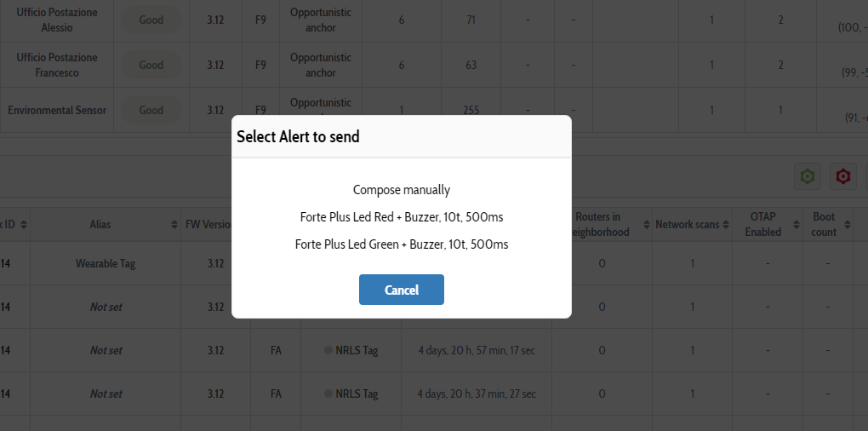This screenshot has width=868, height=431.
Task: Click the red gear icon button
Action: coord(842,176)
